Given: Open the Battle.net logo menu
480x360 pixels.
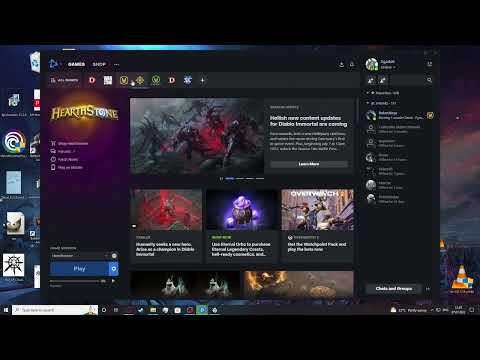Looking at the screenshot, I should [x=53, y=64].
